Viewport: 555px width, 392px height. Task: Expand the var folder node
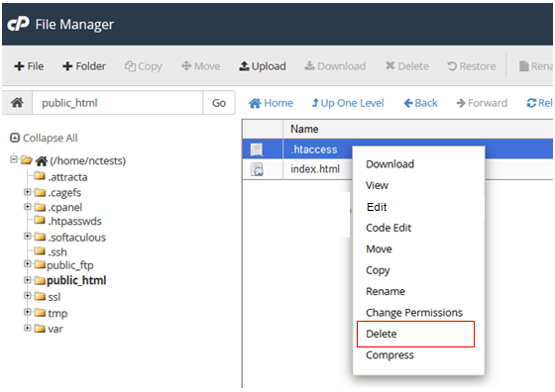pyautogui.click(x=28, y=328)
